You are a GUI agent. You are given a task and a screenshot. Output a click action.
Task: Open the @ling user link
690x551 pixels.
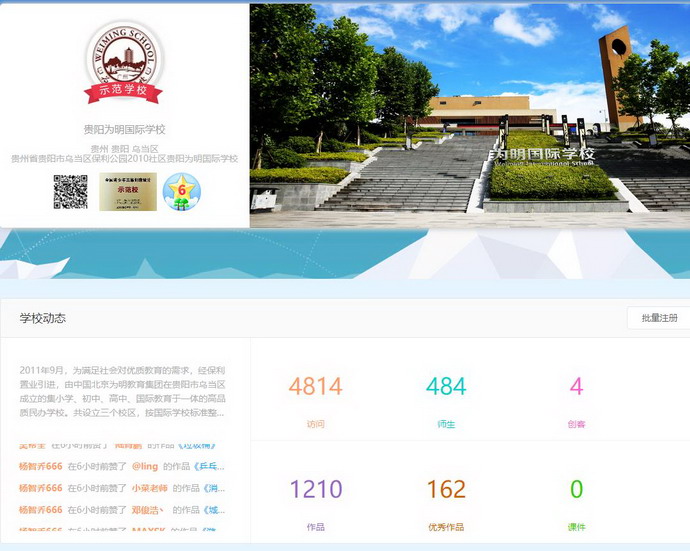(x=145, y=467)
